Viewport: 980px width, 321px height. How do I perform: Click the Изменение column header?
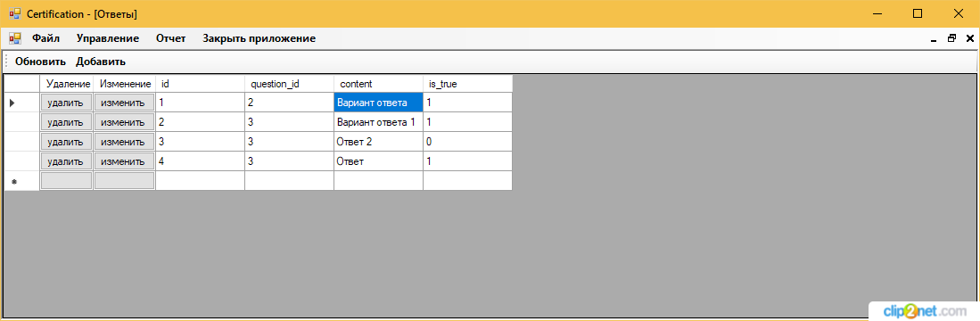point(124,84)
